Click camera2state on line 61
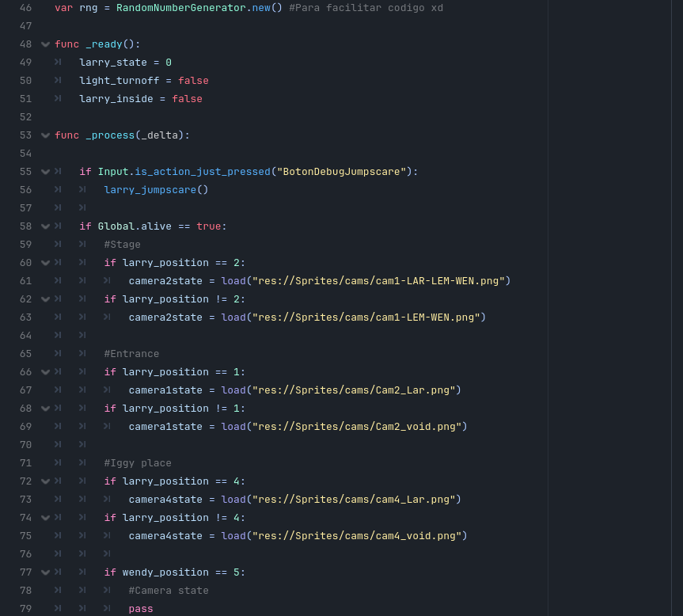 (165, 281)
